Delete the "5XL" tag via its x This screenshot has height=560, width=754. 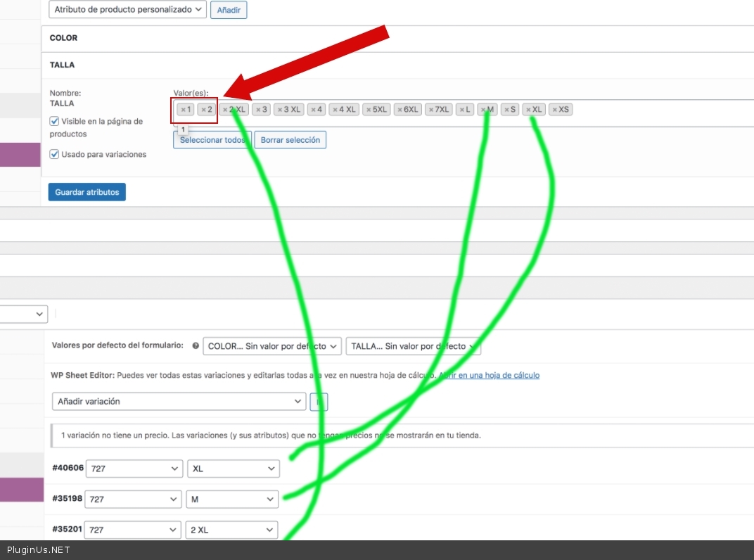369,110
